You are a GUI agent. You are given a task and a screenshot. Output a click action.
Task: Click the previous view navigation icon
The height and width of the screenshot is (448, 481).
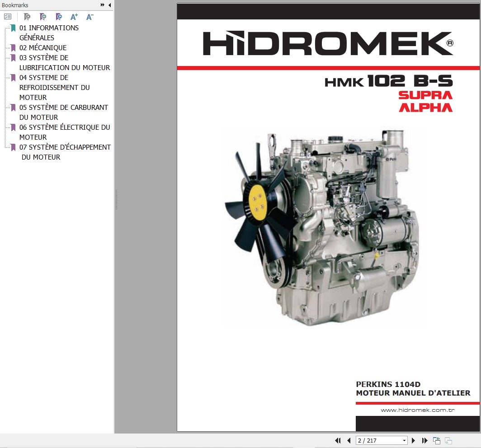(x=437, y=441)
